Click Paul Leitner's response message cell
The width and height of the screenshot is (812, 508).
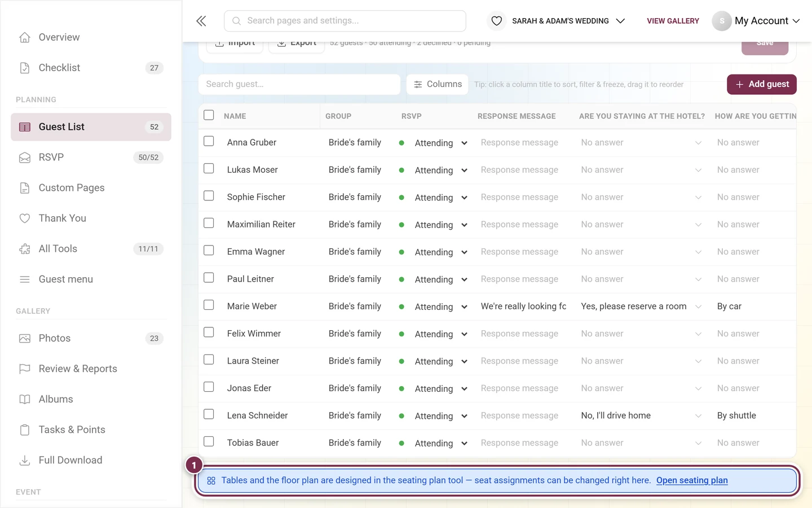[x=524, y=279]
